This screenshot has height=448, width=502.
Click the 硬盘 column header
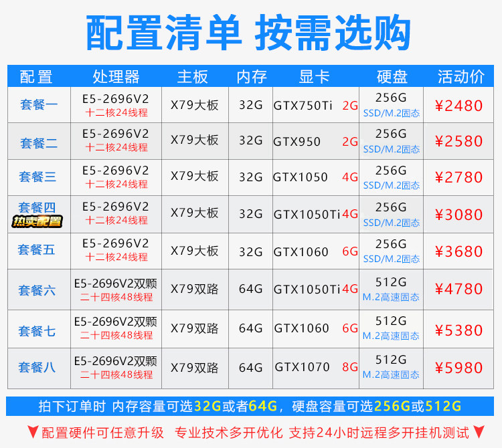pyautogui.click(x=392, y=77)
